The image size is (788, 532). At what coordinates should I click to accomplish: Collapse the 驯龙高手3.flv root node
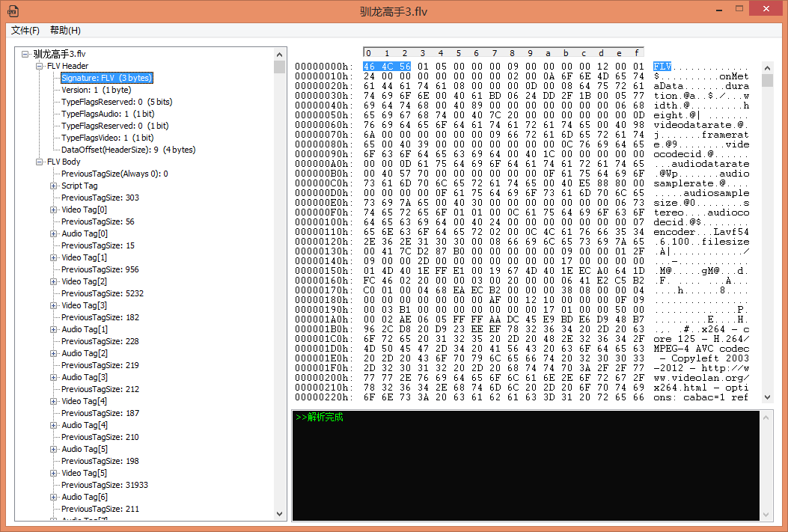click(x=25, y=55)
